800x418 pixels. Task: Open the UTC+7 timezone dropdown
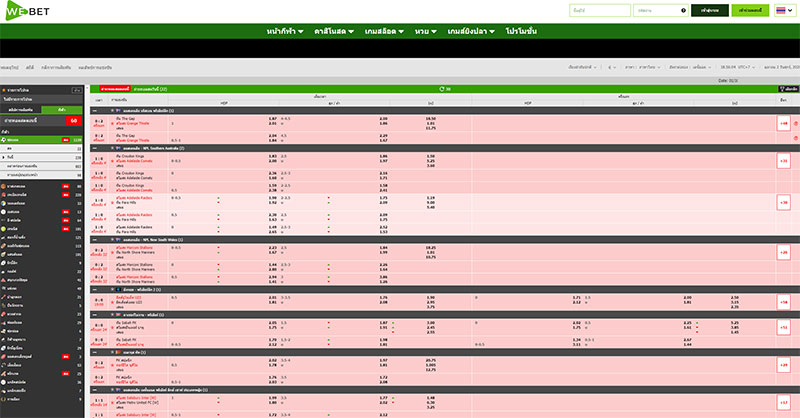[738, 67]
